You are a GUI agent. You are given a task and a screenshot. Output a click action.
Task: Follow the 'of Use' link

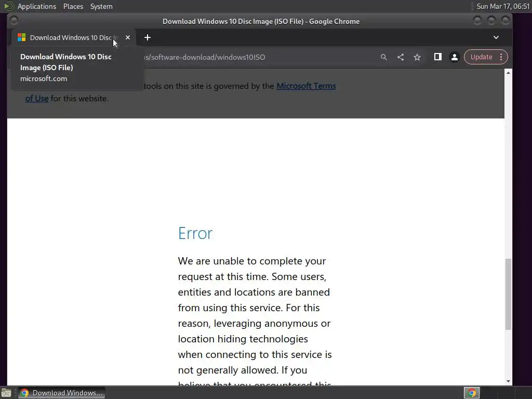(37, 99)
